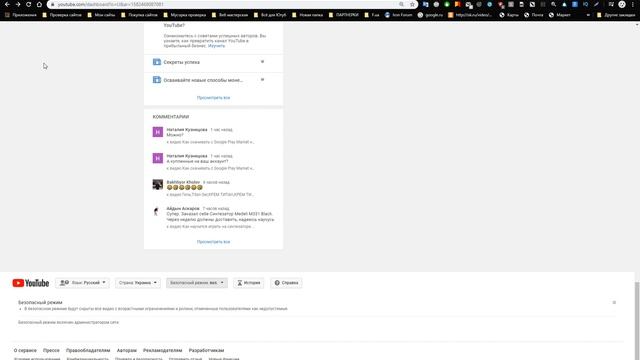This screenshot has height=360, width=640.
Task: Go back with the browser back arrow
Action: click(x=7, y=4)
